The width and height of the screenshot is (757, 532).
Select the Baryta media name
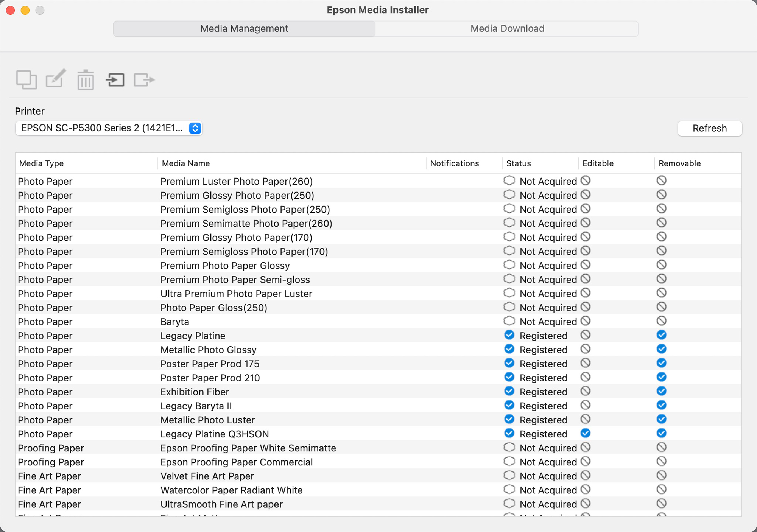point(174,322)
